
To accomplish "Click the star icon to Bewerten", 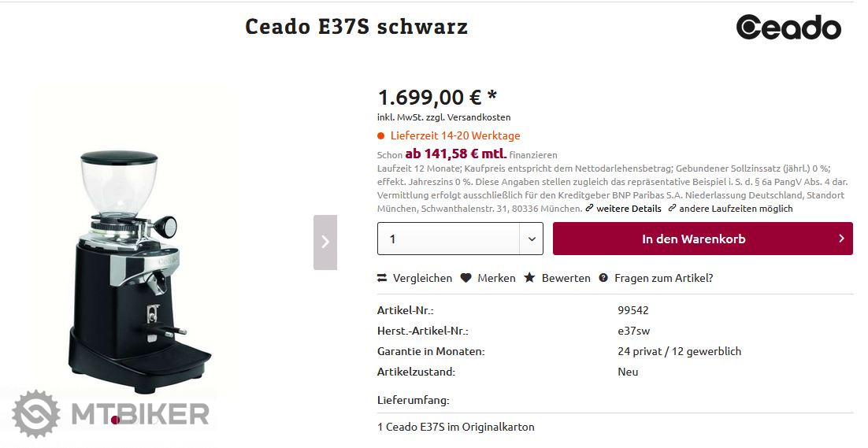I will click(529, 278).
